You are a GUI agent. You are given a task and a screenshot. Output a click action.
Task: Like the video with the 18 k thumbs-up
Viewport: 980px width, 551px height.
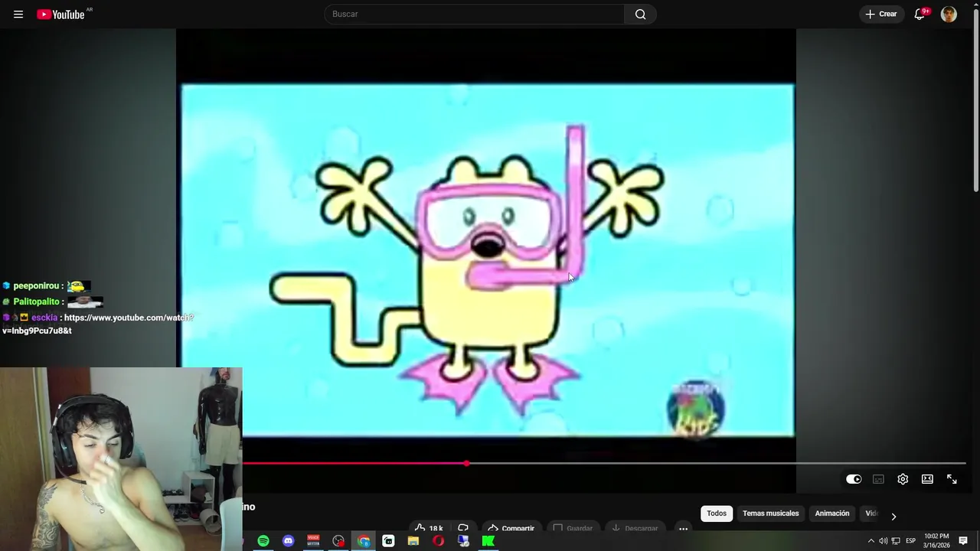(429, 528)
